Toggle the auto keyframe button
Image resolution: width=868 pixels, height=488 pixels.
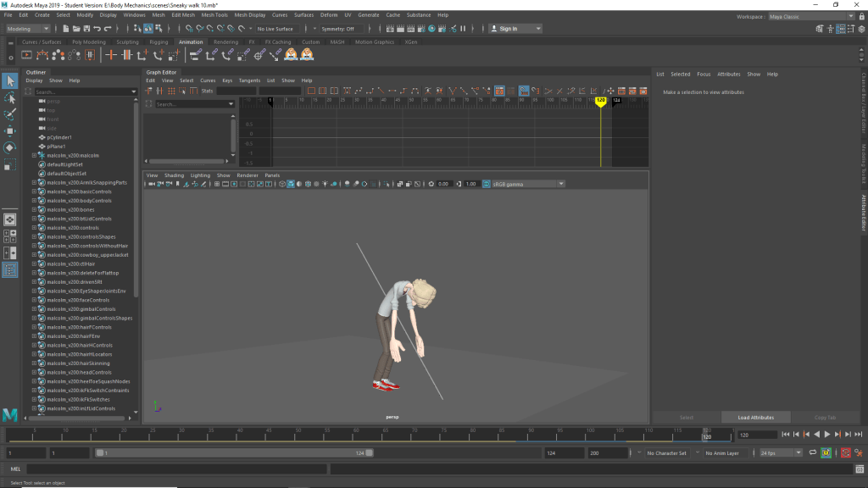(x=844, y=453)
